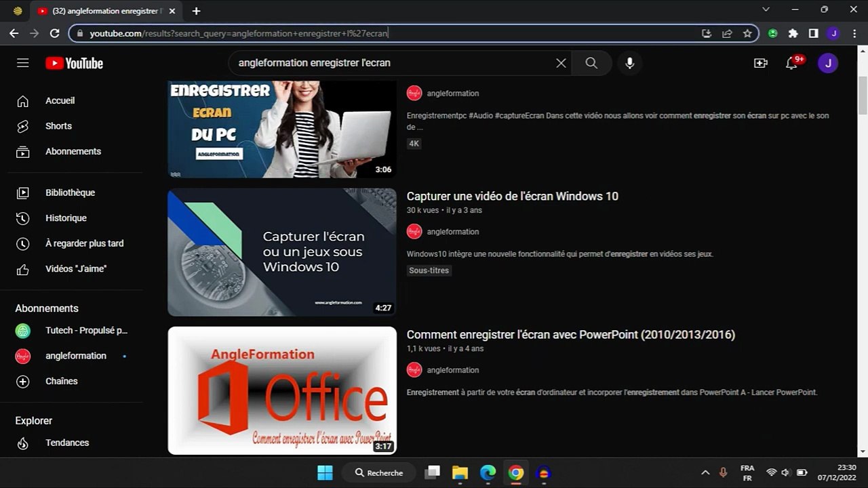868x488 pixels.
Task: Click the 4K badge
Action: 414,144
